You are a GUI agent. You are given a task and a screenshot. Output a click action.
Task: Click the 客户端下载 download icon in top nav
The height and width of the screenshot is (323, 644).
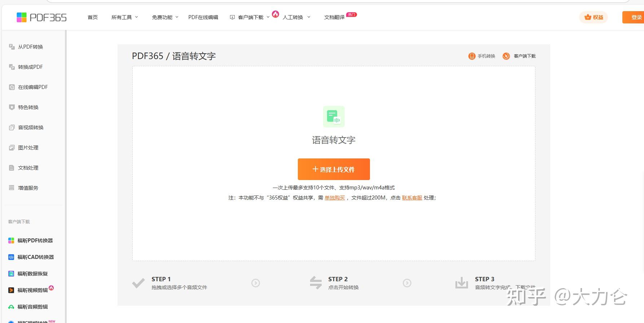pos(233,17)
